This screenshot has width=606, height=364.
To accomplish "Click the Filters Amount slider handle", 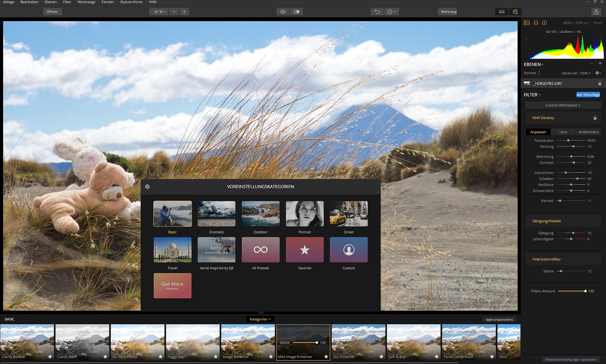I will [585, 291].
